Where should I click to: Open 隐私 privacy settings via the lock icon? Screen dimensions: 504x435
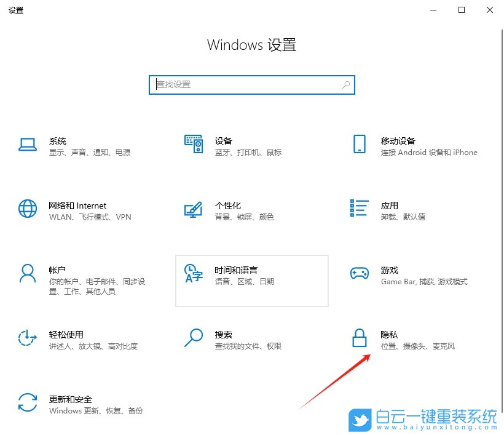click(360, 339)
